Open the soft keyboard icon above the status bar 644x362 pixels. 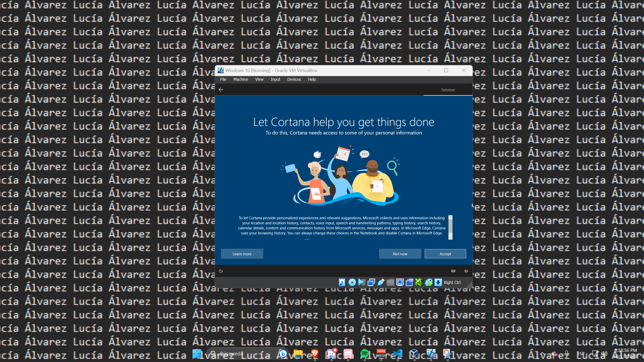point(453,271)
